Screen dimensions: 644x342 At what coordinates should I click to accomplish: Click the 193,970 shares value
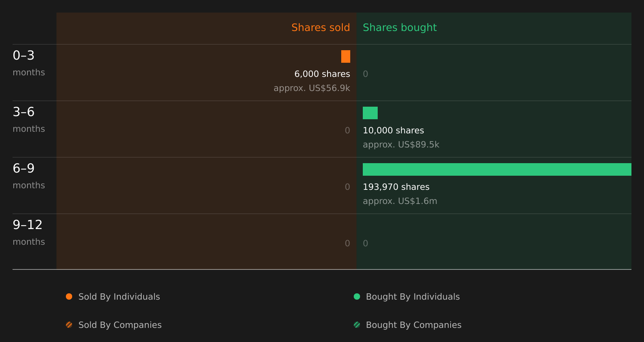coord(396,187)
